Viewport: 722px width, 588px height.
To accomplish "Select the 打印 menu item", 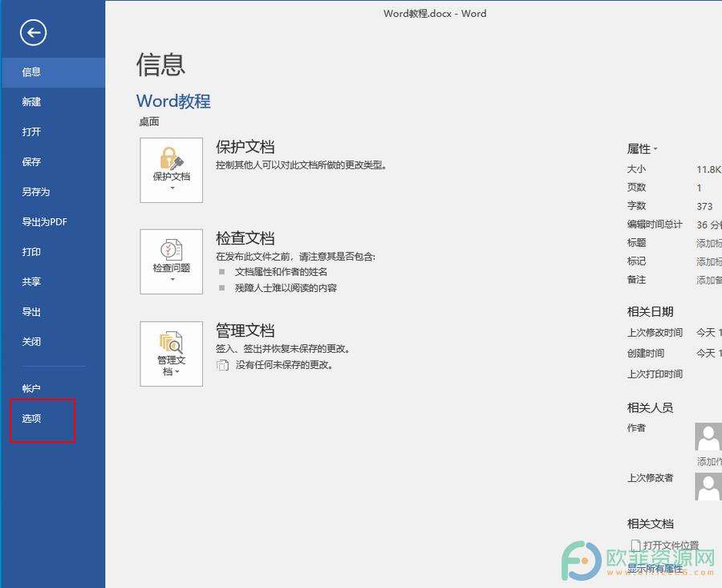I will [52, 252].
